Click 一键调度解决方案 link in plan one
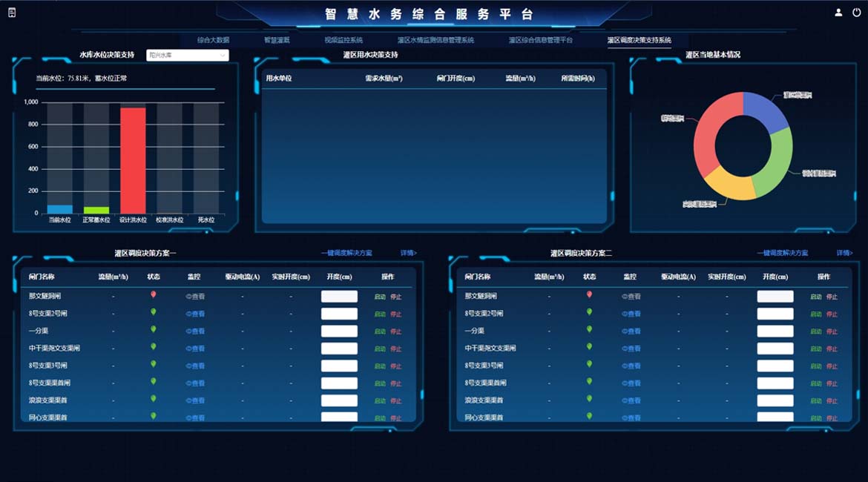 pyautogui.click(x=346, y=254)
